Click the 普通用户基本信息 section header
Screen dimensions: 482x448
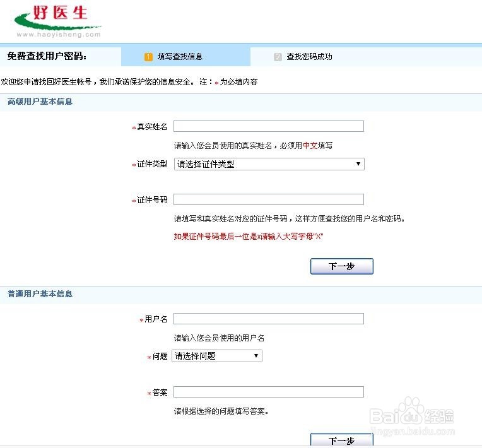tap(40, 294)
